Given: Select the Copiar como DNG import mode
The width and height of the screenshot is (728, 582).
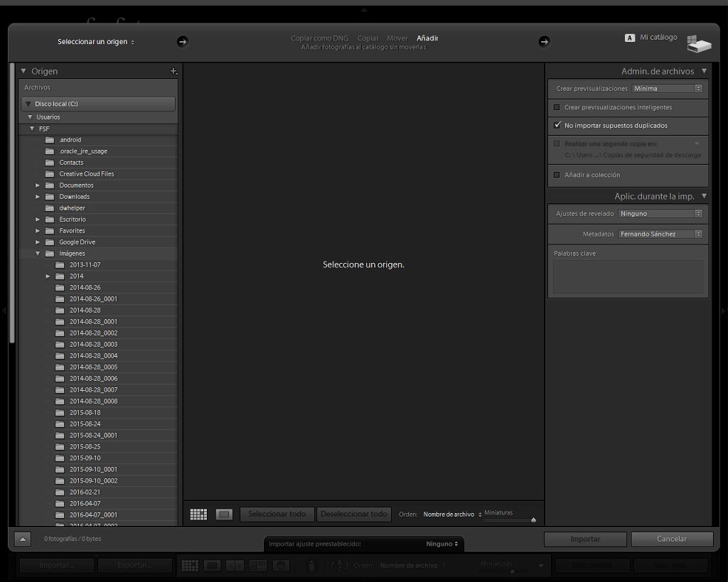Looking at the screenshot, I should click(x=319, y=38).
